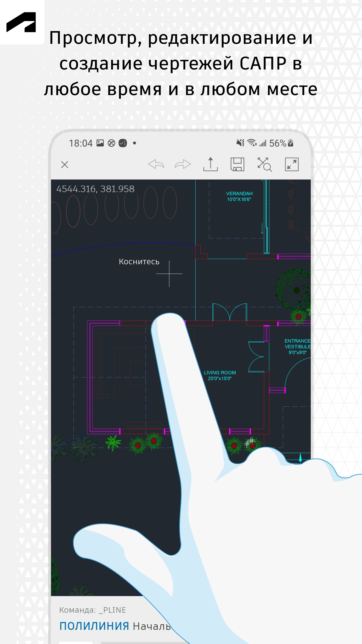
Task: Save the drawing with the floppy disk icon
Action: pyautogui.click(x=237, y=164)
